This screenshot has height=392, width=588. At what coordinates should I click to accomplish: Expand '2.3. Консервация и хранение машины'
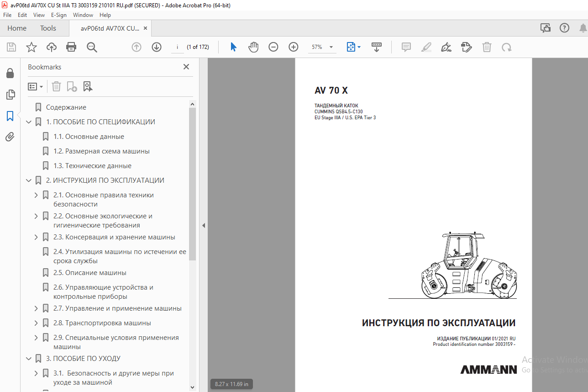click(x=36, y=237)
